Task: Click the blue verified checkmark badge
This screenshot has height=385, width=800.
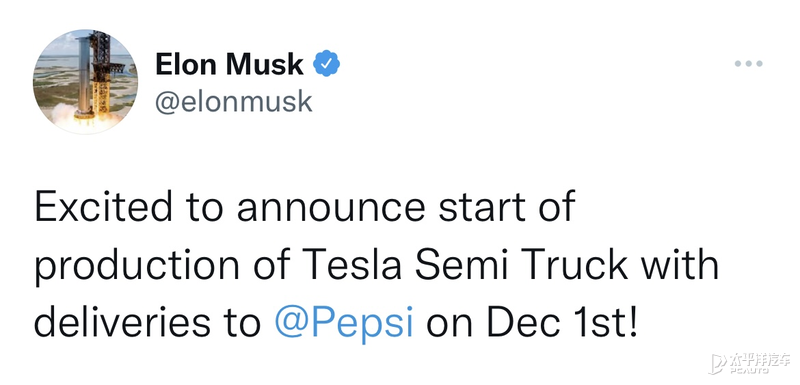Action: click(327, 64)
